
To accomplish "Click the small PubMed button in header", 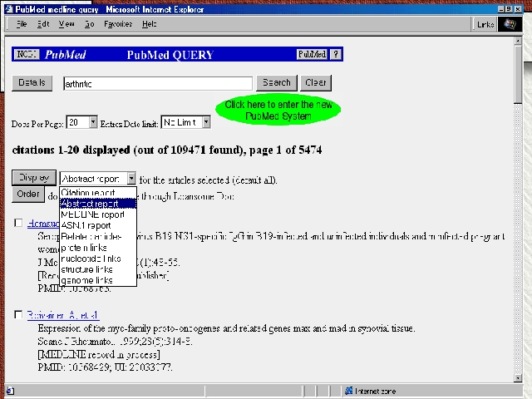I will pos(312,55).
